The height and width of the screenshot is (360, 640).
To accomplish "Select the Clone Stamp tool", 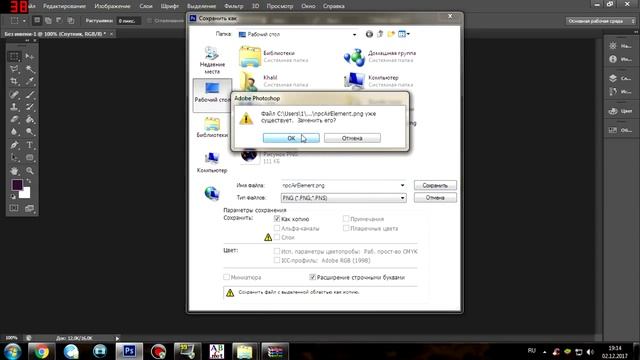I will 14,107.
